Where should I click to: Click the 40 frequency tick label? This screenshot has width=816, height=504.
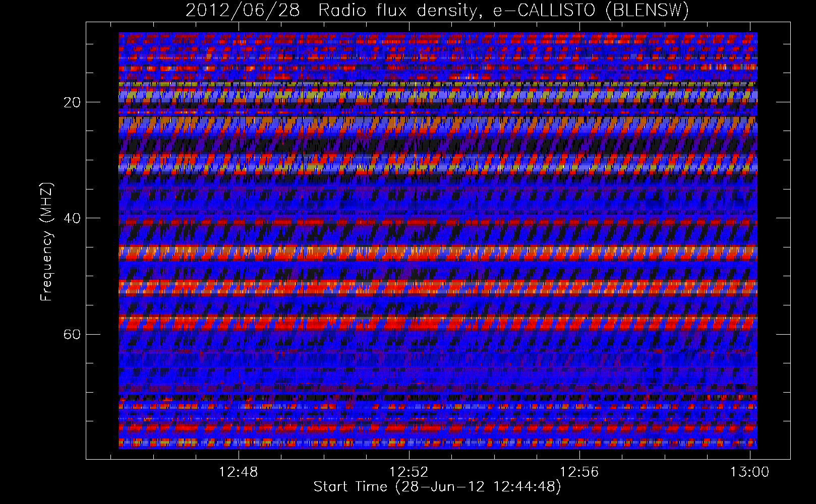(71, 218)
